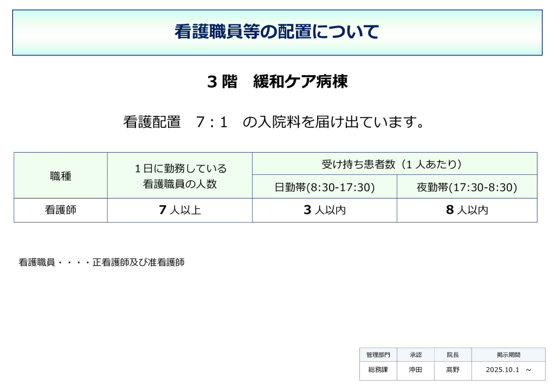
Task: Select the 7人以上 table cell
Action: (x=179, y=210)
